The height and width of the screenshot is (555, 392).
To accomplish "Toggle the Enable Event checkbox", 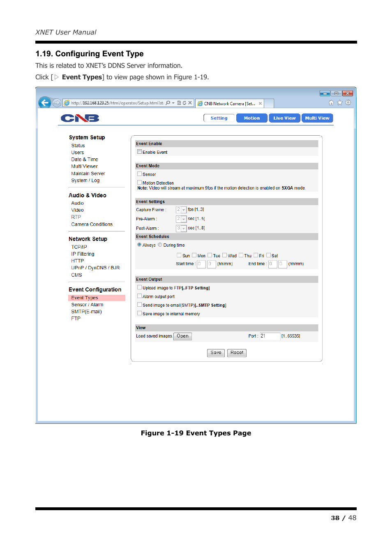I will tap(139, 152).
